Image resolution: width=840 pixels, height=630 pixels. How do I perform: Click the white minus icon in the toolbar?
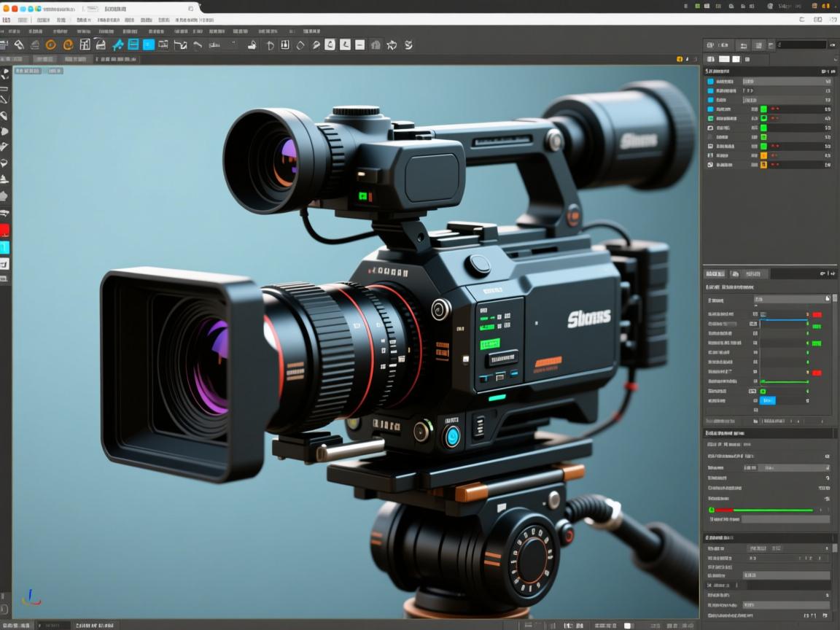tap(359, 44)
